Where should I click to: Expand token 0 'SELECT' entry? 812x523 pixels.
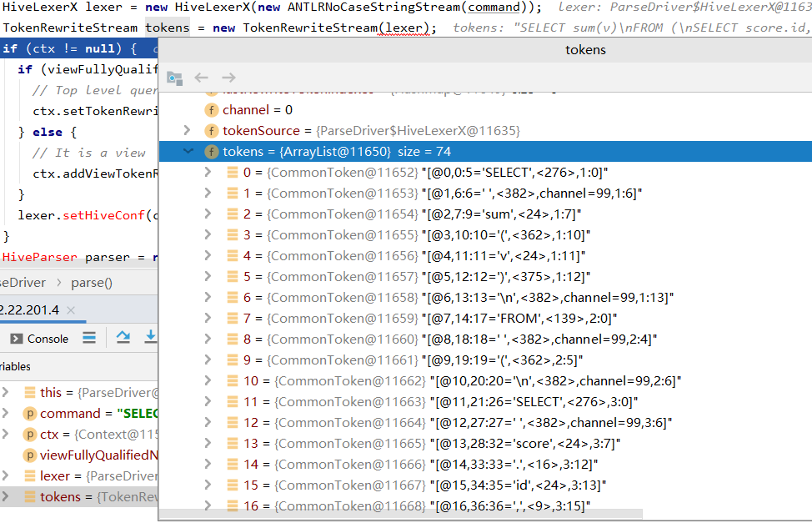tap(208, 172)
